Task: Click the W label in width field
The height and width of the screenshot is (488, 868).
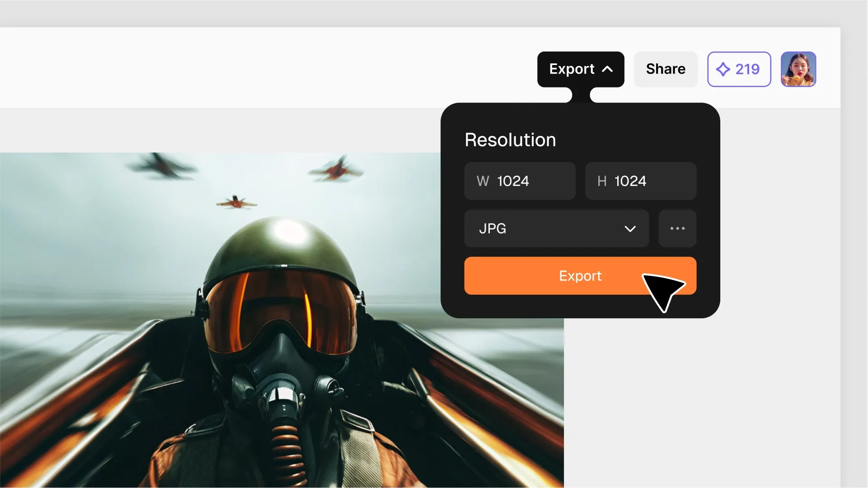Action: click(x=483, y=181)
